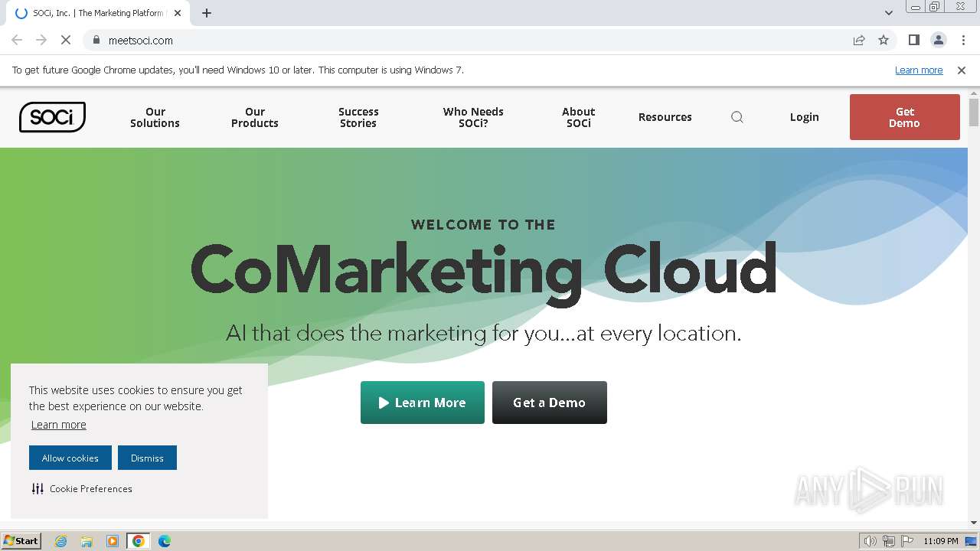The width and height of the screenshot is (980, 551).
Task: Bookmark this page with the star icon
Action: [x=884, y=41]
